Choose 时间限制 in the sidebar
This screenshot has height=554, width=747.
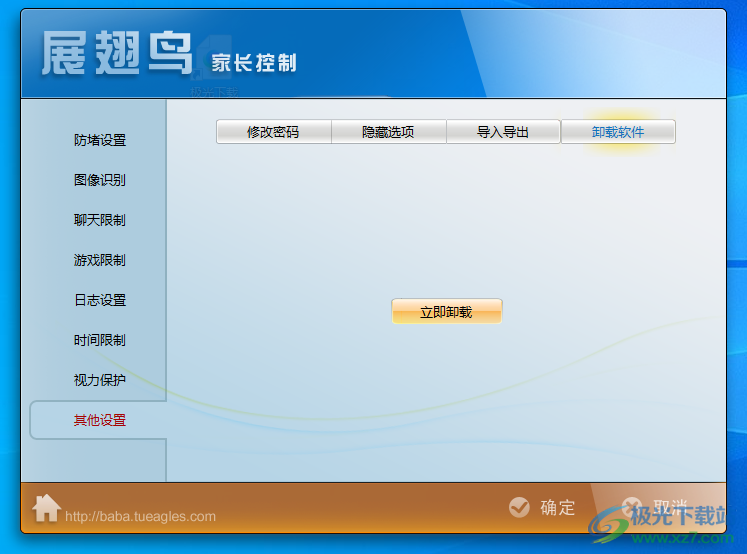pyautogui.click(x=100, y=340)
